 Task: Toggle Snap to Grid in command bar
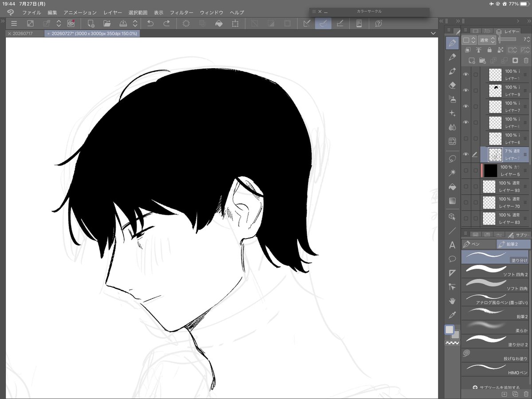340,23
